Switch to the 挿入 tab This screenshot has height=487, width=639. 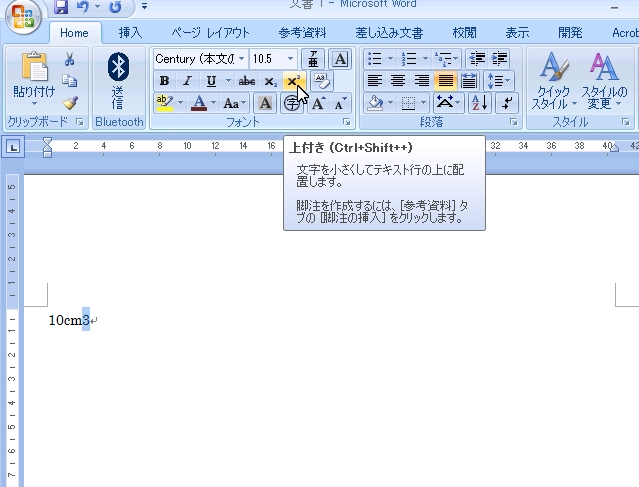(x=130, y=32)
